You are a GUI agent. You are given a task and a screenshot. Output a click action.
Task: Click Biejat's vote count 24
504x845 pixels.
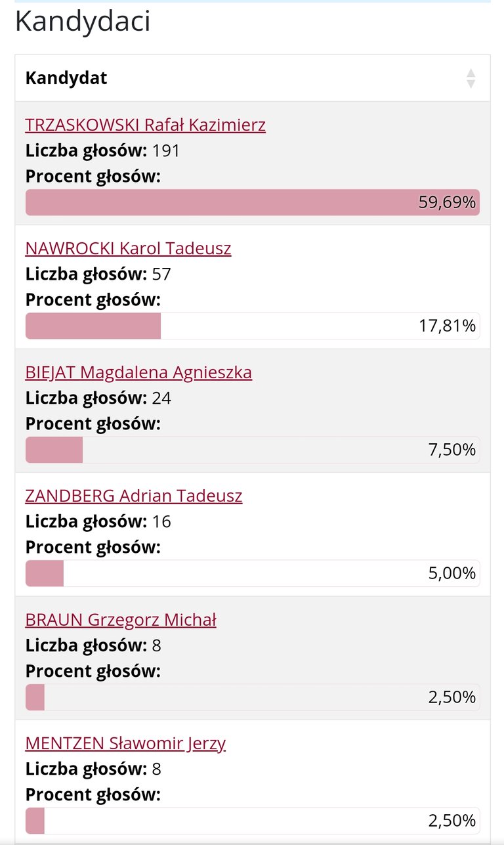161,399
